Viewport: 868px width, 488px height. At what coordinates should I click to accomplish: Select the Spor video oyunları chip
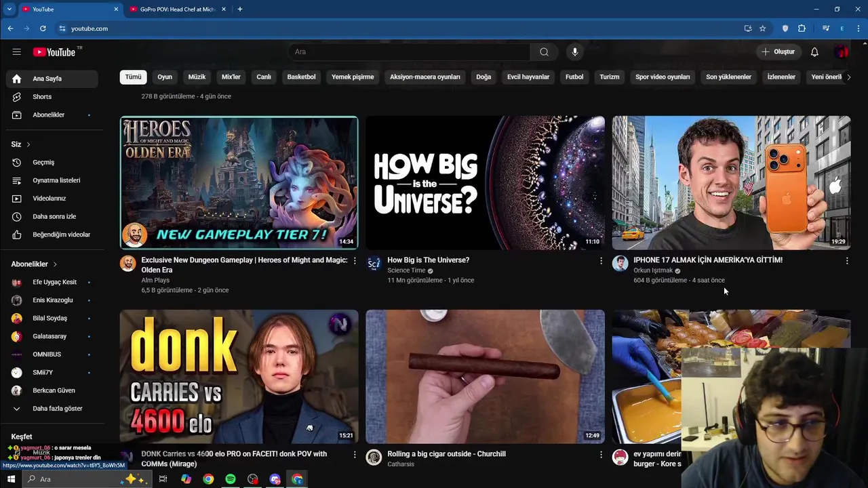(x=663, y=77)
